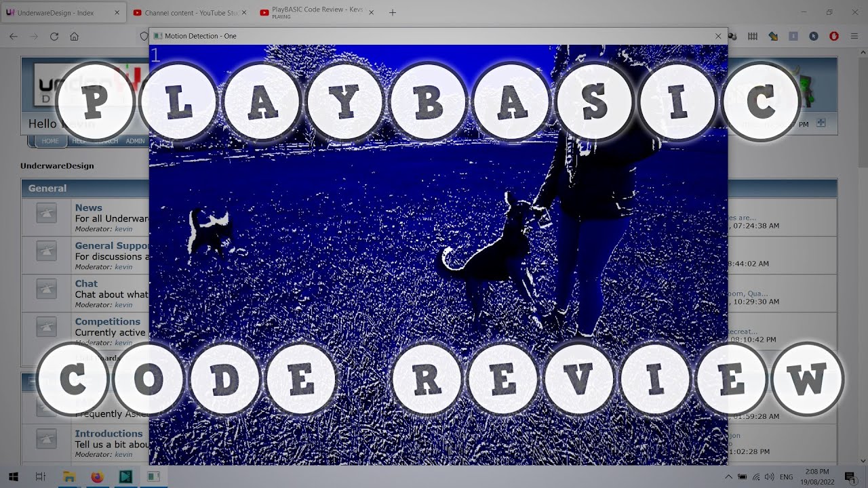Viewport: 868px width, 488px height.
Task: Click the download arrow extension icon
Action: click(773, 37)
